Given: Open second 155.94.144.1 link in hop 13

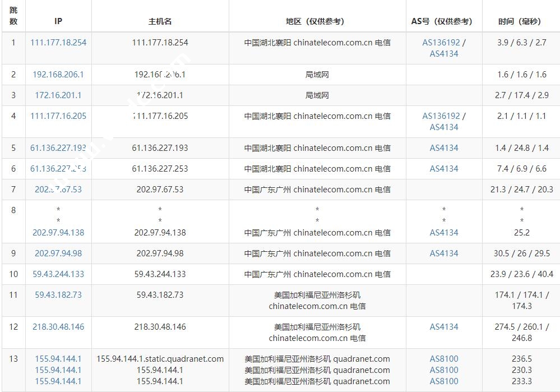Looking at the screenshot, I should click(58, 370).
